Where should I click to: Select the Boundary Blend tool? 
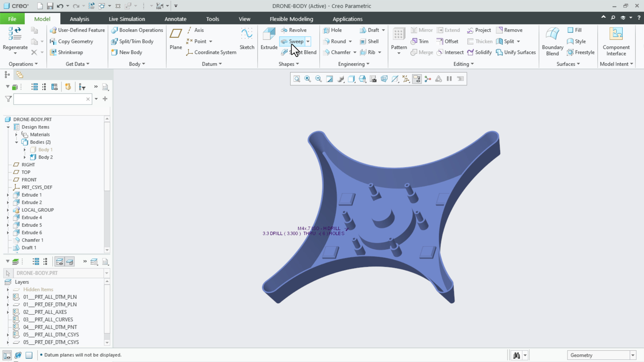[x=552, y=34]
